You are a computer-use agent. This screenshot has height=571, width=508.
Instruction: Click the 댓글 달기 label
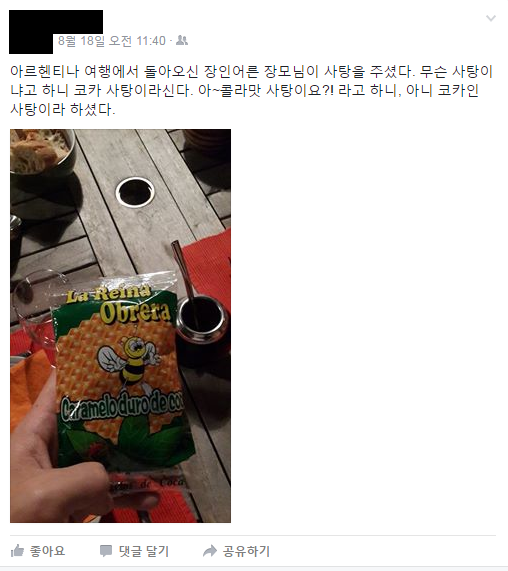coord(144,551)
